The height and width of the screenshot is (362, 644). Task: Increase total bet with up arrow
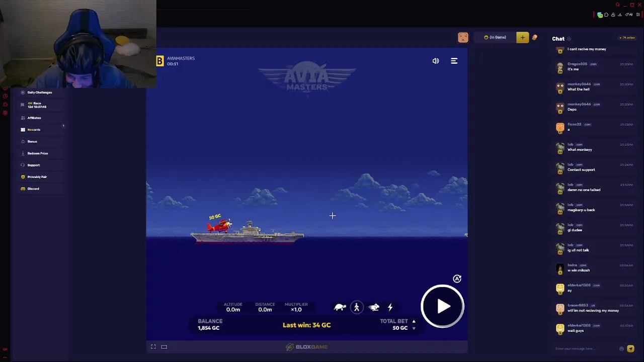tap(414, 321)
